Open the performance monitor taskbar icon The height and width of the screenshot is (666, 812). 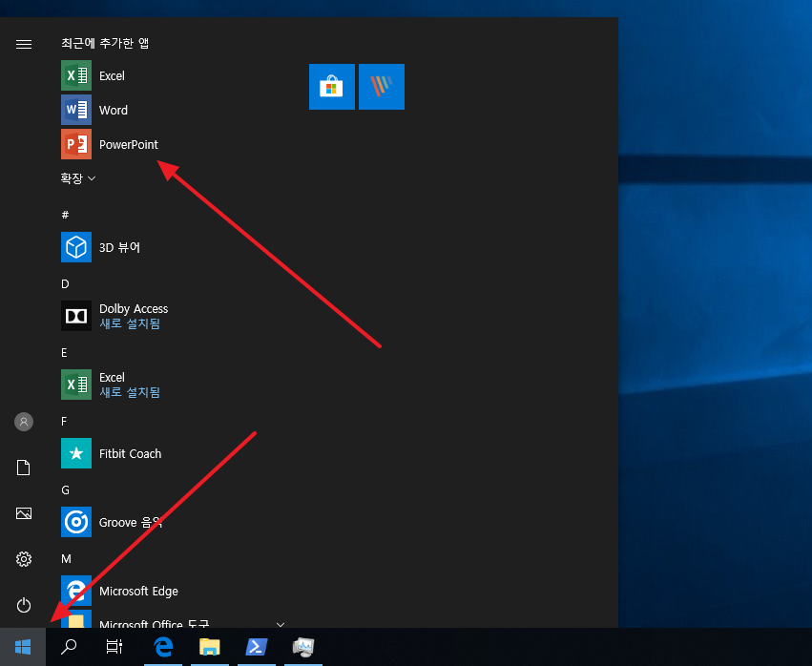coord(303,647)
